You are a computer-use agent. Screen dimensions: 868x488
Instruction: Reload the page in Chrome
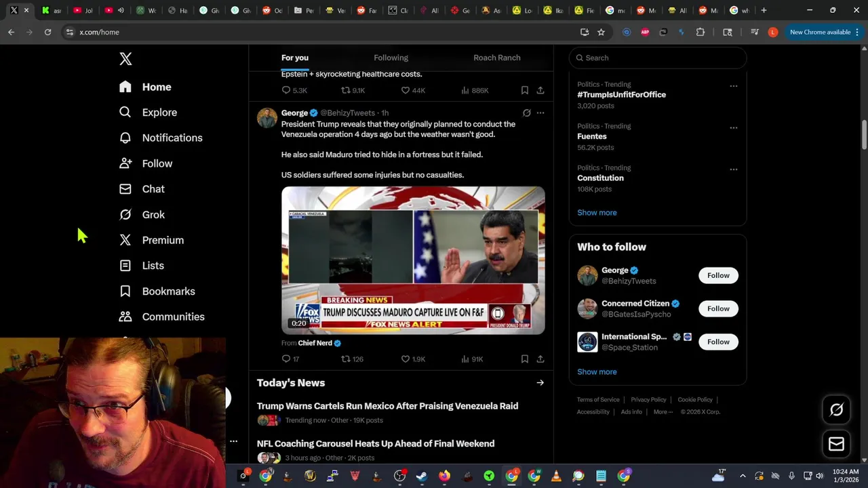tap(47, 32)
